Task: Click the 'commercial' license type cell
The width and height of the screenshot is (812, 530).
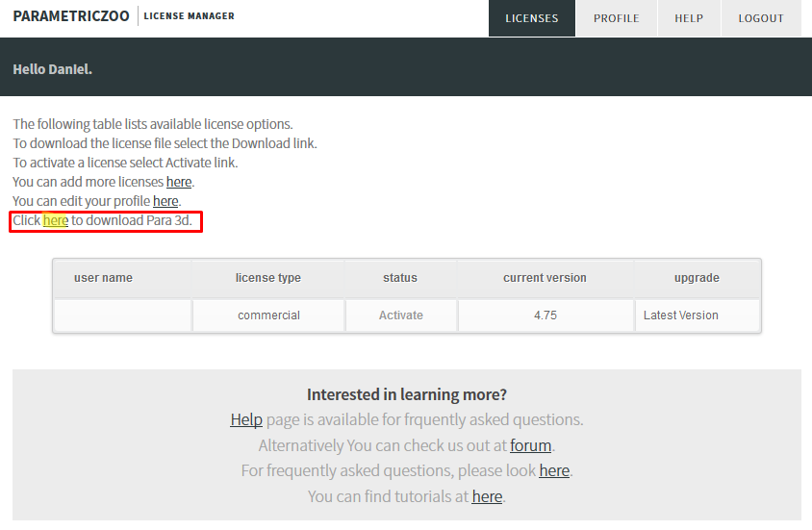Action: (268, 315)
